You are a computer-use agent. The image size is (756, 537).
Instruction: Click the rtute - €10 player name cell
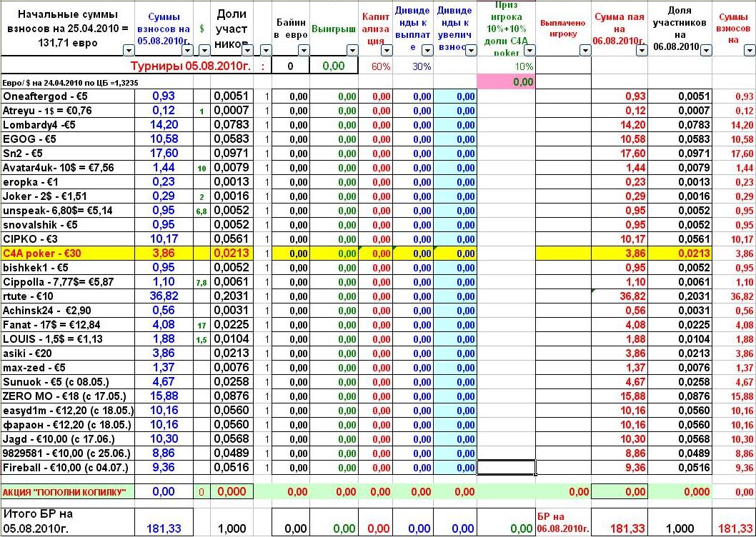pos(68,296)
